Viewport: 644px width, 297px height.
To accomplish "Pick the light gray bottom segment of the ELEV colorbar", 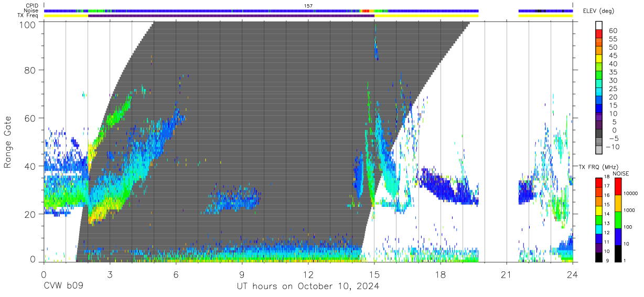I will (599, 150).
